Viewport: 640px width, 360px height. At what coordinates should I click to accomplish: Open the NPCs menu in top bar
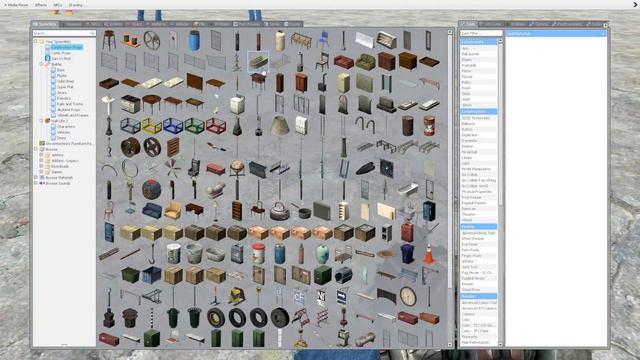(x=58, y=5)
